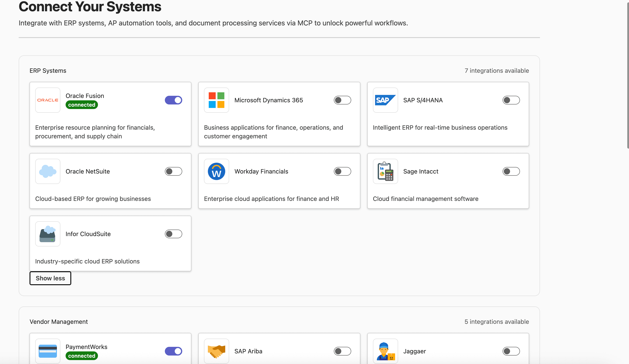Click the 'Infor CloudSuite' card title
This screenshot has height=364, width=629.
click(x=88, y=234)
